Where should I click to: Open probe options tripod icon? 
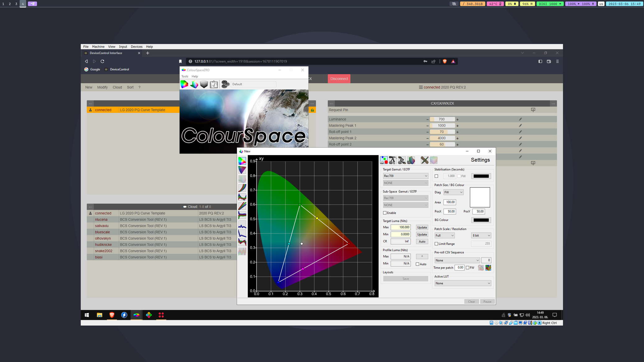pyautogui.click(x=393, y=160)
